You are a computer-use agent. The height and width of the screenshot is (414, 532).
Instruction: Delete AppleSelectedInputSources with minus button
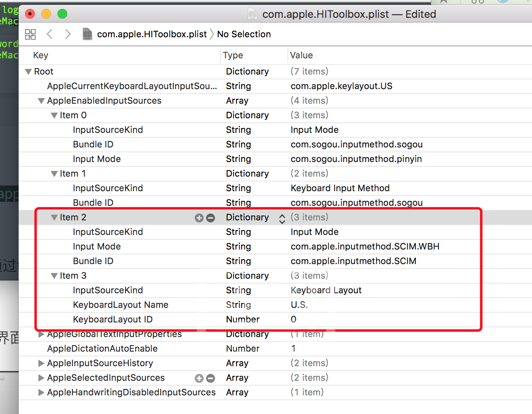(x=211, y=378)
